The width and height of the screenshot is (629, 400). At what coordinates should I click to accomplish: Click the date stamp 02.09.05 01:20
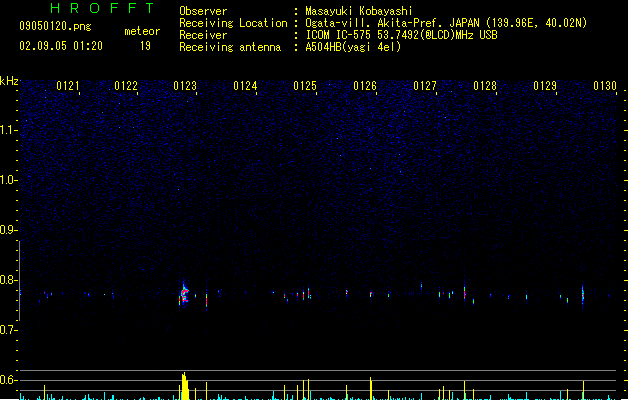61,46
